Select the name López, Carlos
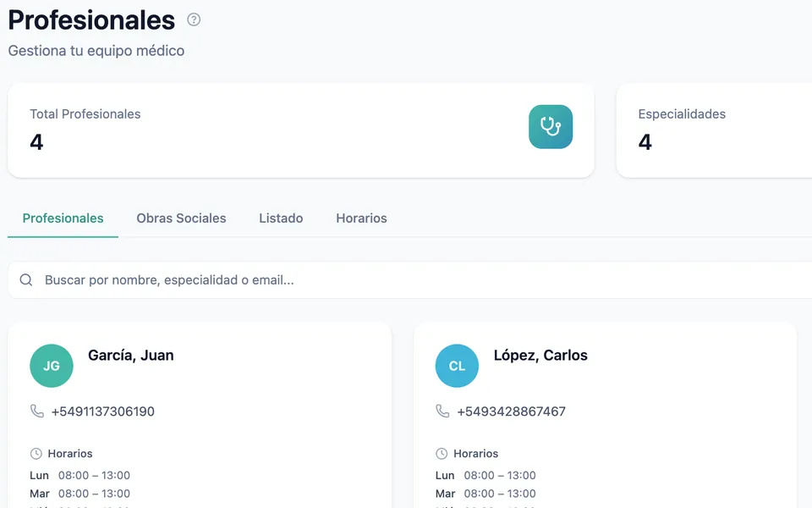 click(540, 355)
